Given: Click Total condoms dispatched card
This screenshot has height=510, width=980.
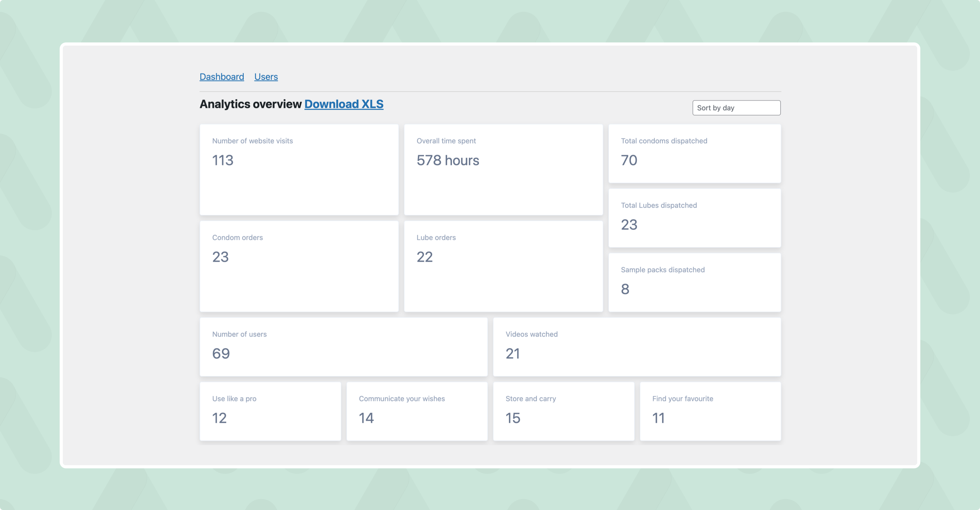Looking at the screenshot, I should (x=694, y=154).
